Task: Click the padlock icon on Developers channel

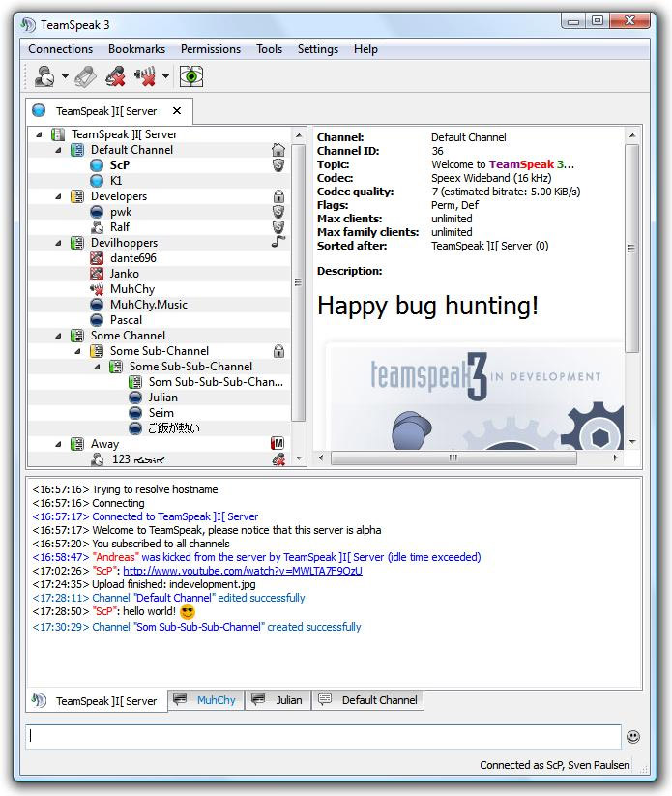Action: tap(278, 196)
